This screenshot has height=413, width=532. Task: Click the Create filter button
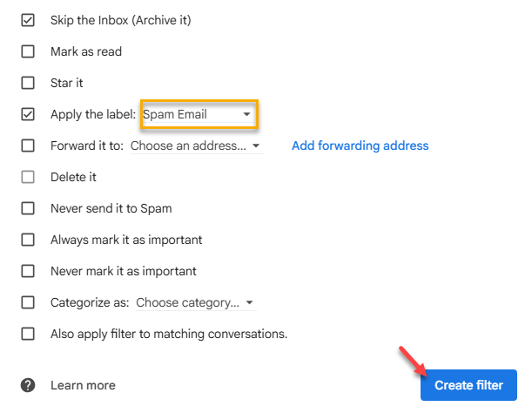pyautogui.click(x=468, y=385)
